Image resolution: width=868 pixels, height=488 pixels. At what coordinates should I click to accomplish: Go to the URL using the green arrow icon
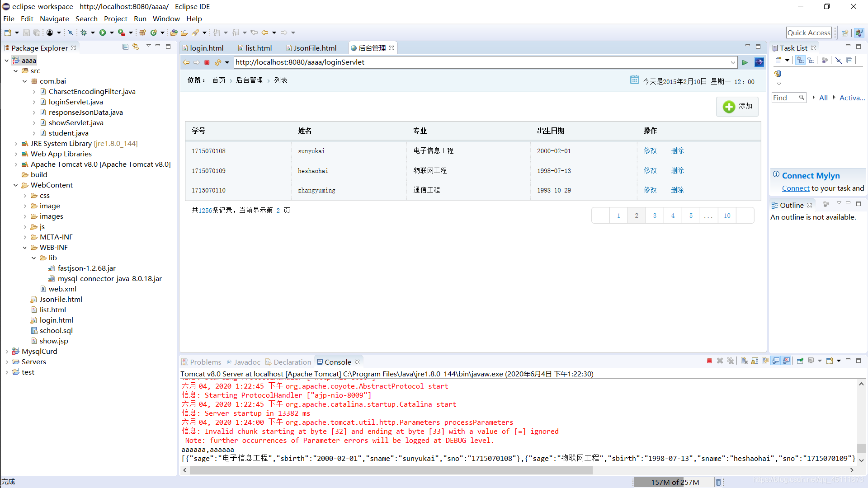pos(745,62)
